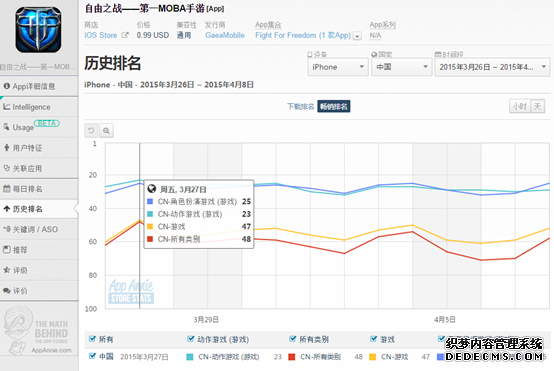This screenshot has width=554, height=371.
Task: Click the external link icon beside iOS Store
Action: pos(125,35)
